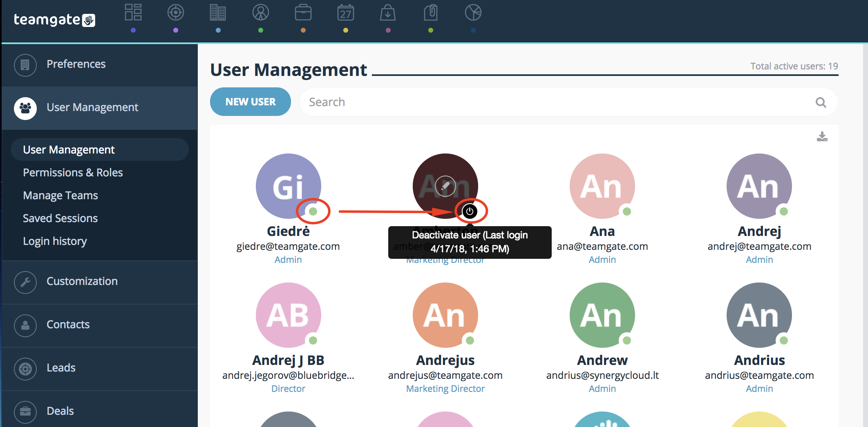The image size is (868, 427).
Task: Open Andrejus's Marketing Director role link
Action: click(445, 389)
